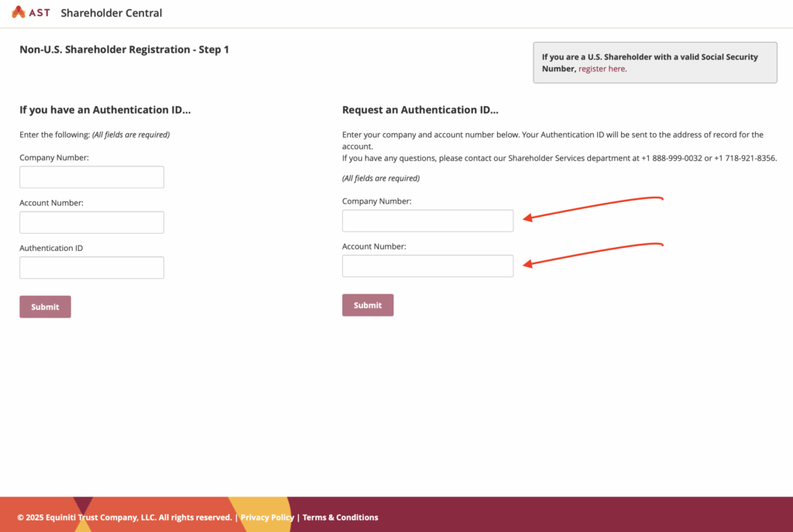Viewport: 793px width, 532px height.
Task: Open the 'register here' U.S. shareholder link
Action: pos(602,69)
